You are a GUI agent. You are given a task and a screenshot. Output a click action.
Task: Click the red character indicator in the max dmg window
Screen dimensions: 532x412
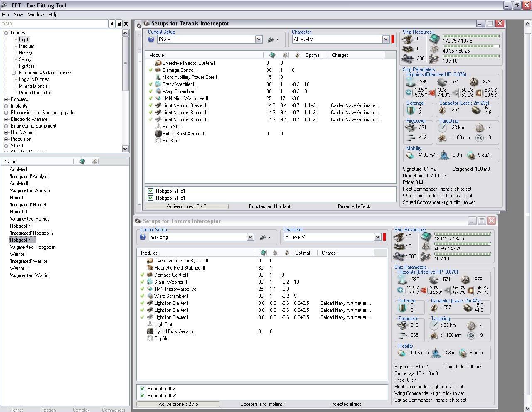[x=384, y=237]
